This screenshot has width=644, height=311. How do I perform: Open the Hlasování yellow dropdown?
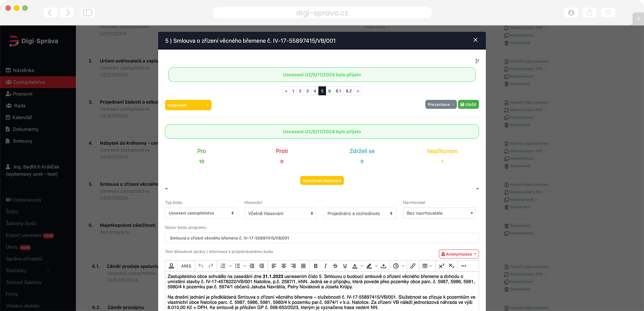point(188,105)
